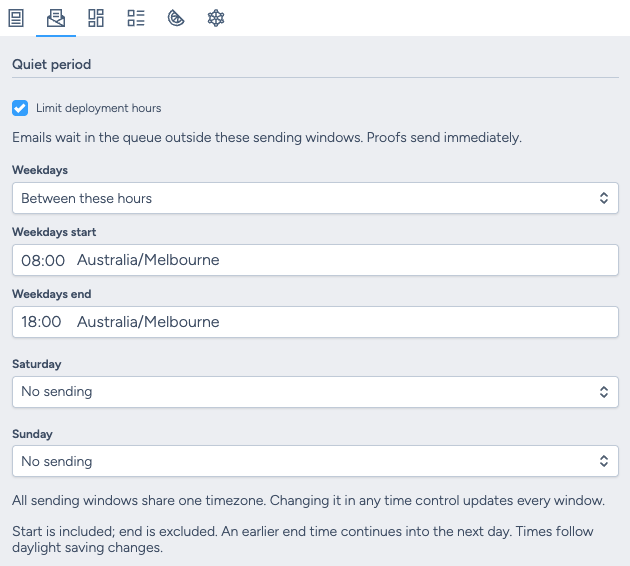Click the 'Quiet period' heading
This screenshot has height=566, width=630.
(x=51, y=64)
